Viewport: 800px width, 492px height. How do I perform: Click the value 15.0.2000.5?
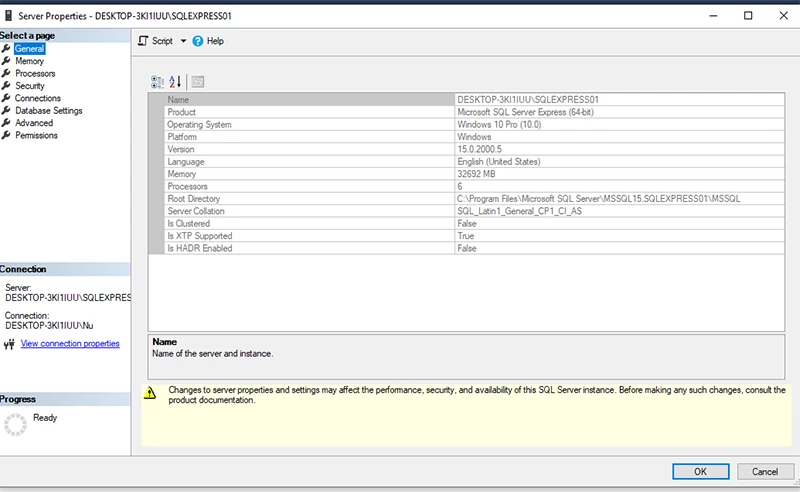(479, 149)
